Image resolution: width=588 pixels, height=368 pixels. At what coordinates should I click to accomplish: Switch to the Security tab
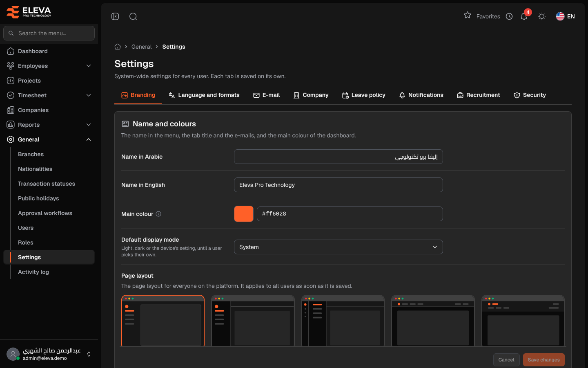point(530,95)
